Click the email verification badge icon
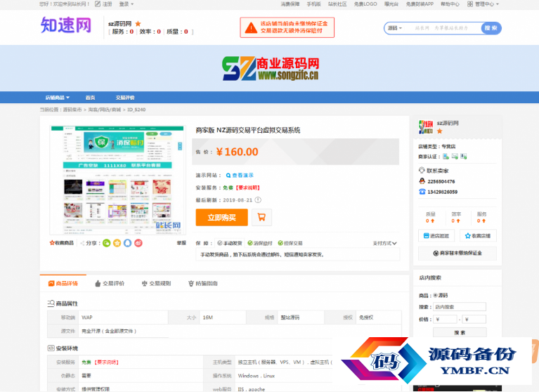The width and height of the screenshot is (539, 392). point(455,157)
